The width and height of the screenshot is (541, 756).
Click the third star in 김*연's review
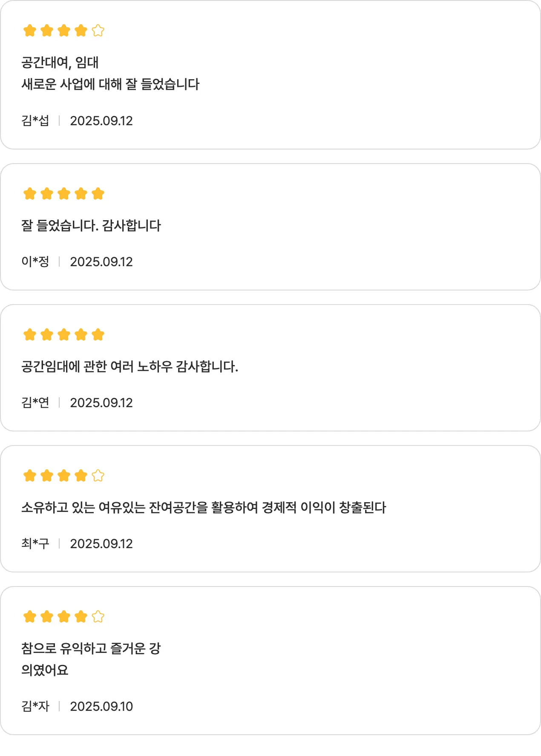click(x=64, y=335)
